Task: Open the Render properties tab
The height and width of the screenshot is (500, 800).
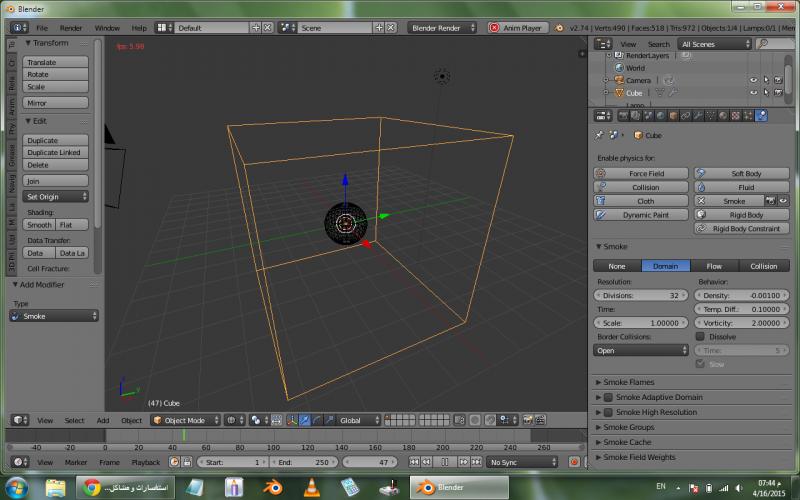Action: [x=623, y=116]
